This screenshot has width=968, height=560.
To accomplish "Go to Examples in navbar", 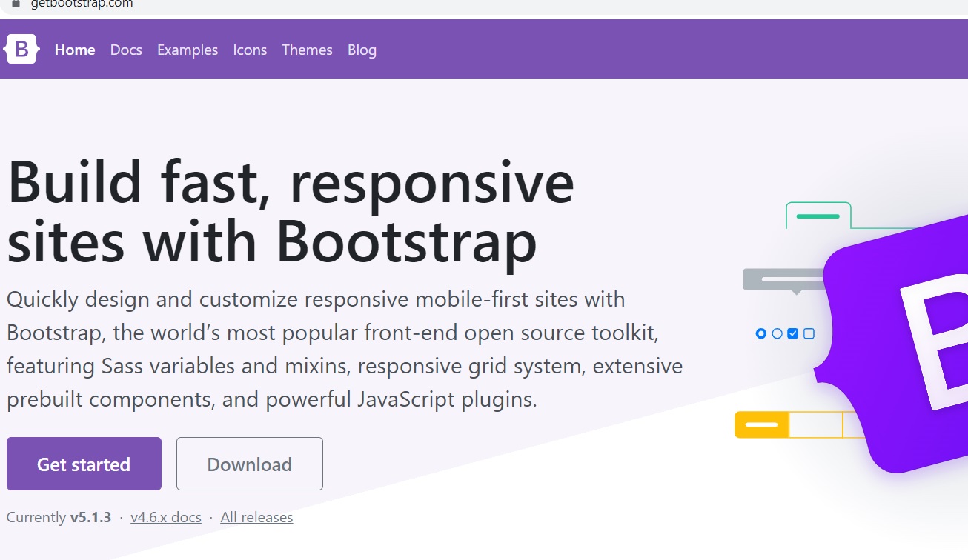I will [188, 50].
